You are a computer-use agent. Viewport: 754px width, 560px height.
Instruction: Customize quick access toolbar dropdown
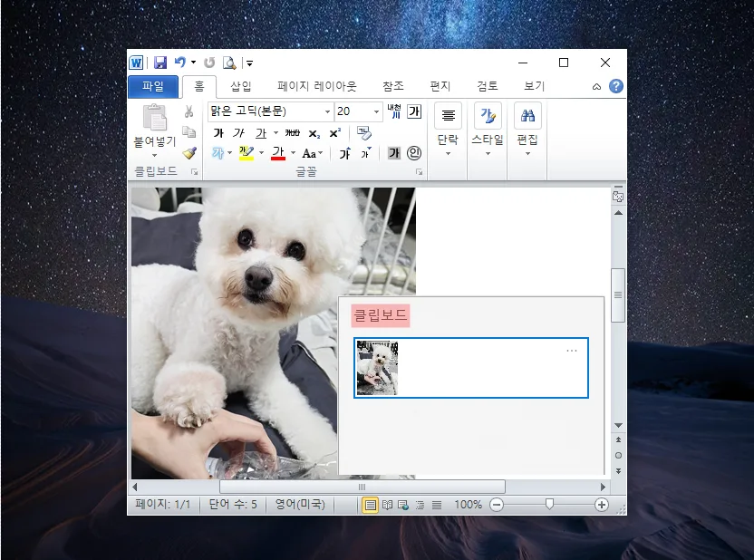249,63
